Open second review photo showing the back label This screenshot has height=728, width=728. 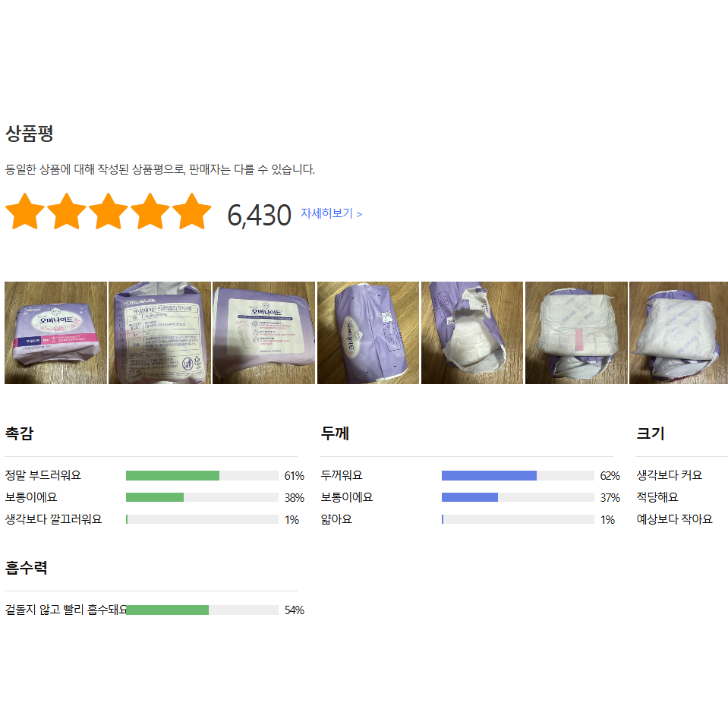tap(159, 333)
